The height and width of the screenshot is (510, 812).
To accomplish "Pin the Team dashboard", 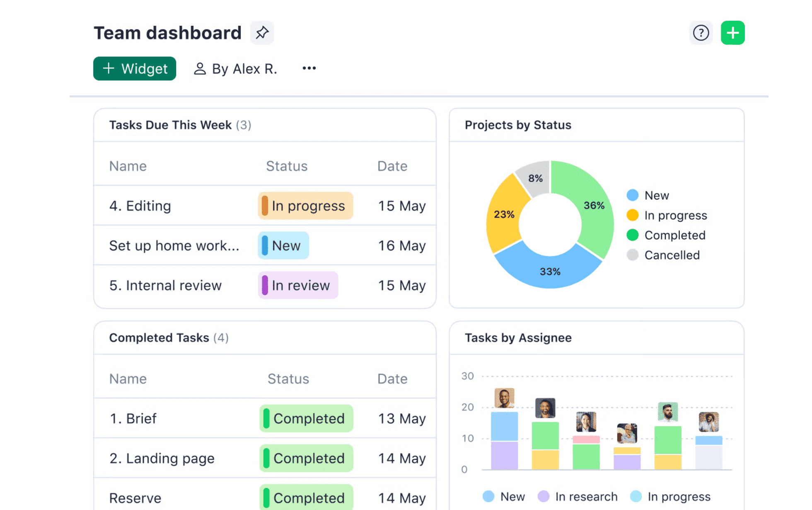I will coord(262,32).
